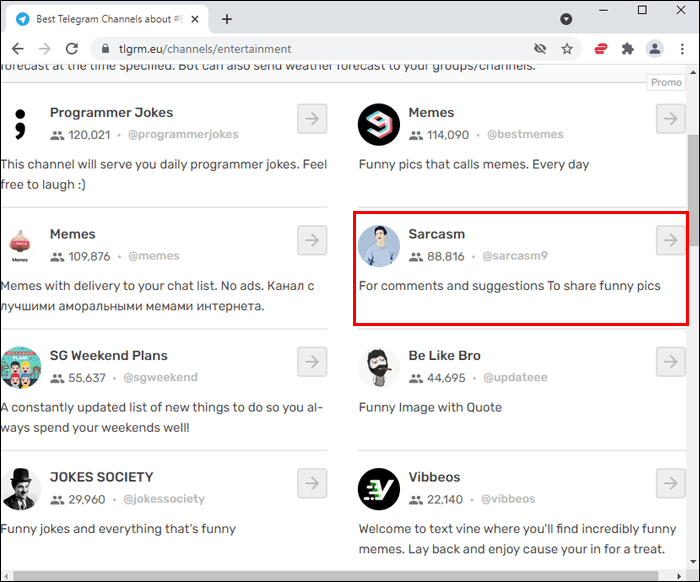Bookmark this page with the star
Screen dimensions: 700x582
(x=567, y=49)
